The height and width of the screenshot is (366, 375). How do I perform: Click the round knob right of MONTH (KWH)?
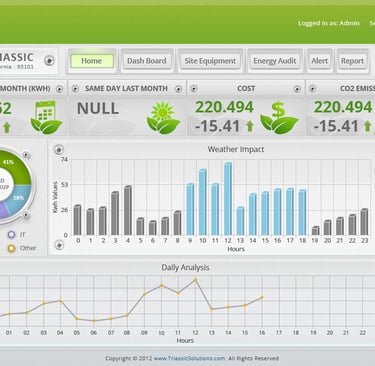(59, 89)
